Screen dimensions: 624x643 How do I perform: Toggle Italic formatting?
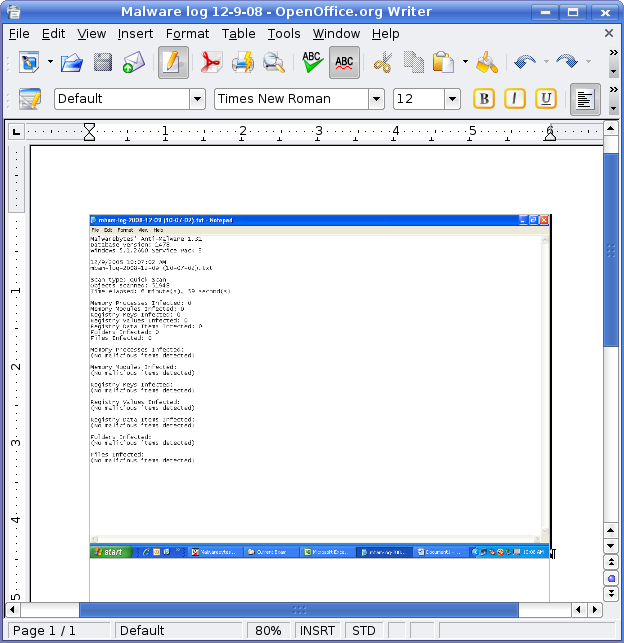point(515,99)
